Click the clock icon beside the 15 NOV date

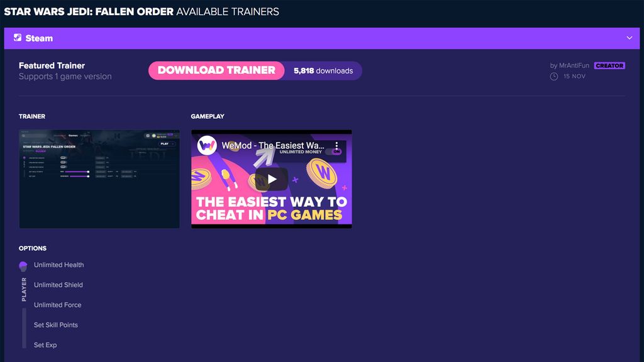554,76
